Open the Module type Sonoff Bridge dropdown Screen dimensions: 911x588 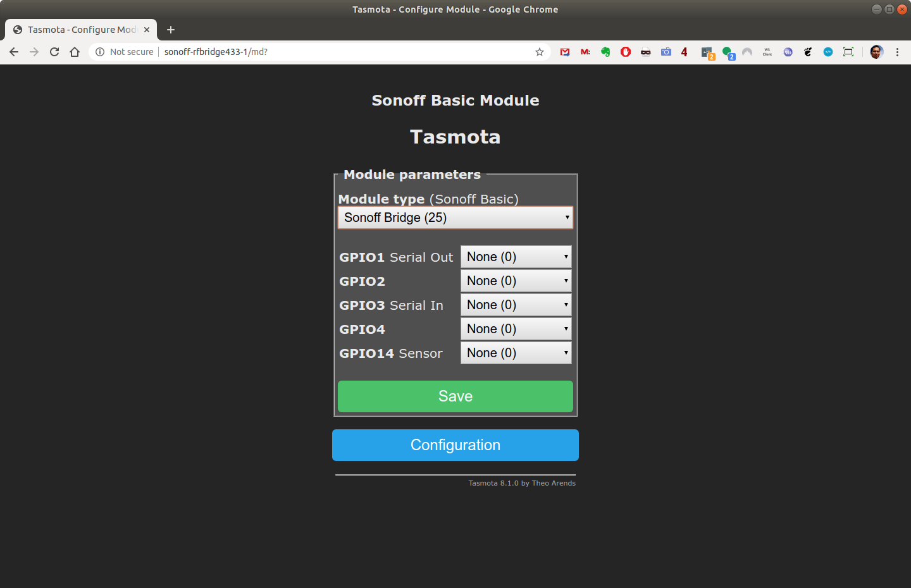coord(455,217)
